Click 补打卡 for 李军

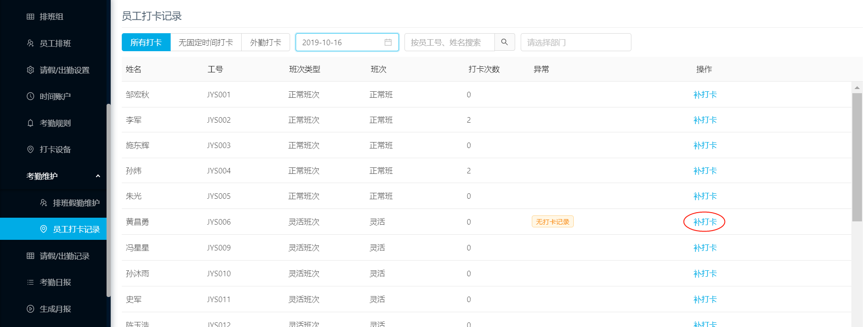click(705, 120)
